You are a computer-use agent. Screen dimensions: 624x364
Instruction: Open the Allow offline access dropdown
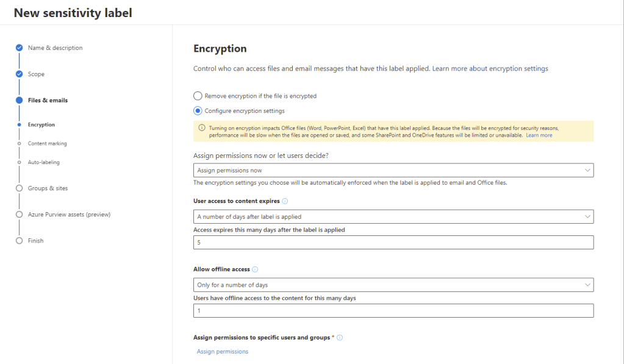(x=393, y=285)
